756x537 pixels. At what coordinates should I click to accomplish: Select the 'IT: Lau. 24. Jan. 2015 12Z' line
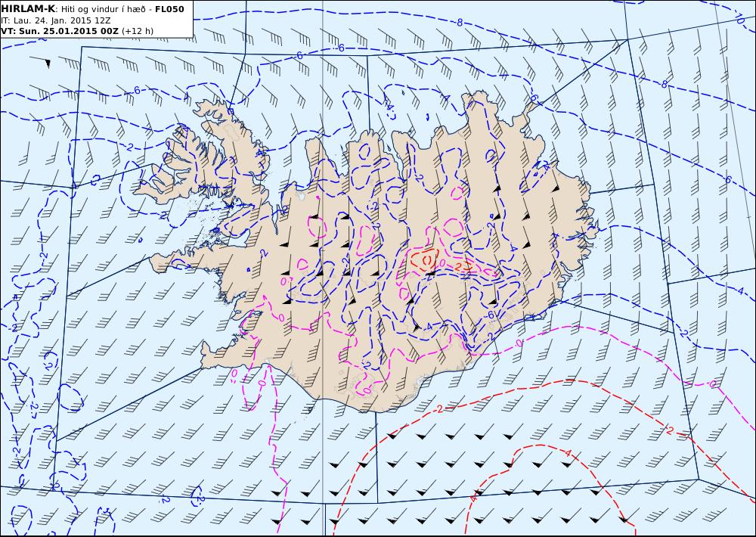(x=55, y=20)
